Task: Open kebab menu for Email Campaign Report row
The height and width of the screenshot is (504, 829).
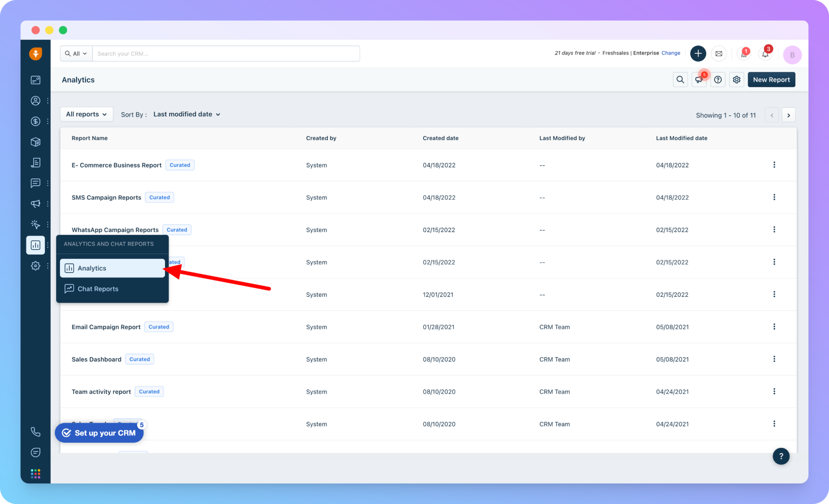Action: point(774,327)
